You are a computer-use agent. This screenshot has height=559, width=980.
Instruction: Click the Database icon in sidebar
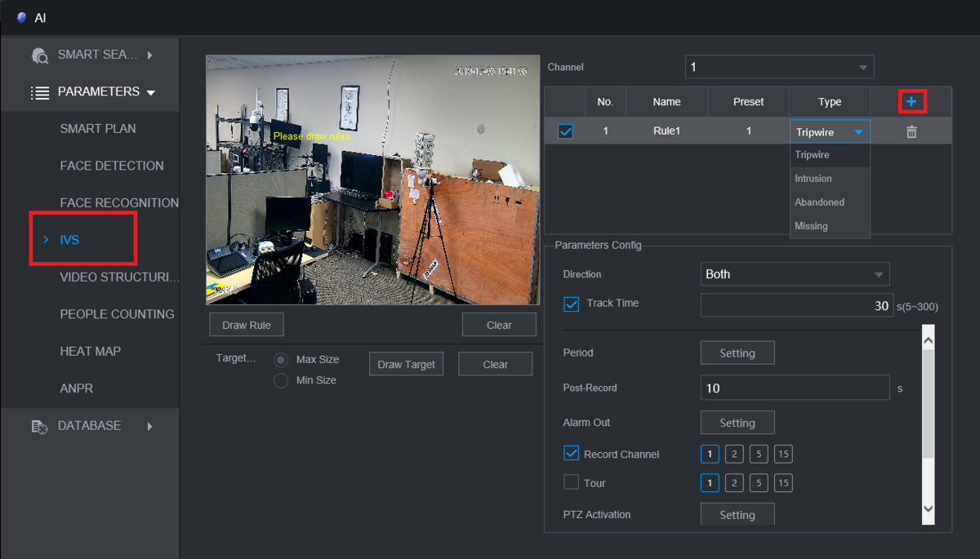point(39,426)
